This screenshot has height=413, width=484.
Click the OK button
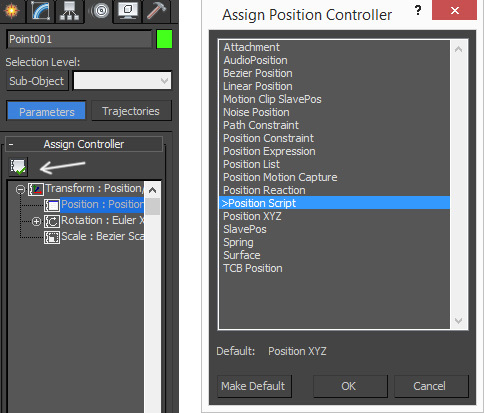click(x=350, y=386)
